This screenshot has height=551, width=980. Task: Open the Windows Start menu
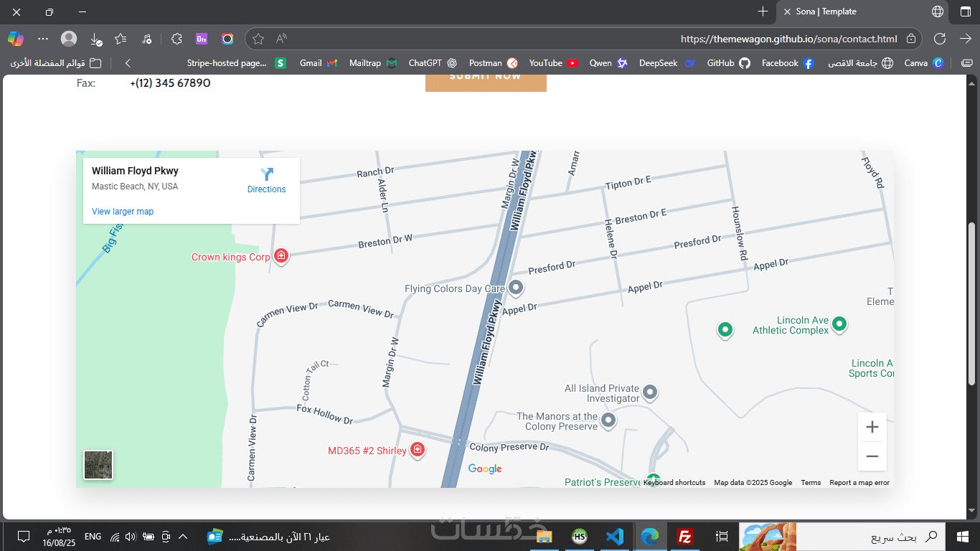click(962, 536)
